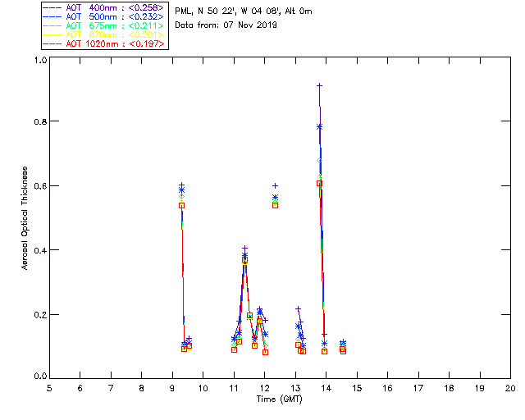Click the purple plus marker at hour 12.3
525x420 pixels.
276,185
